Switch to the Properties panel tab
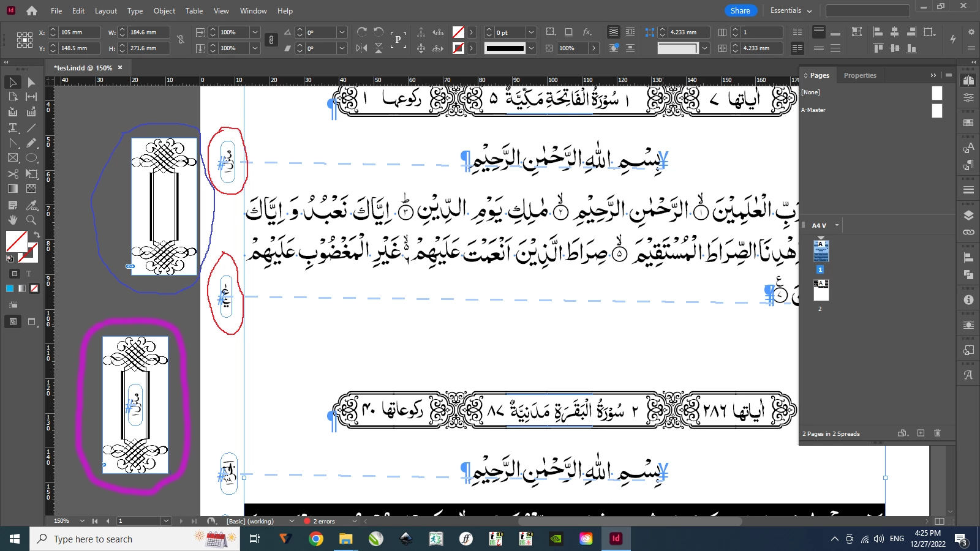This screenshot has height=551, width=980. tap(860, 75)
